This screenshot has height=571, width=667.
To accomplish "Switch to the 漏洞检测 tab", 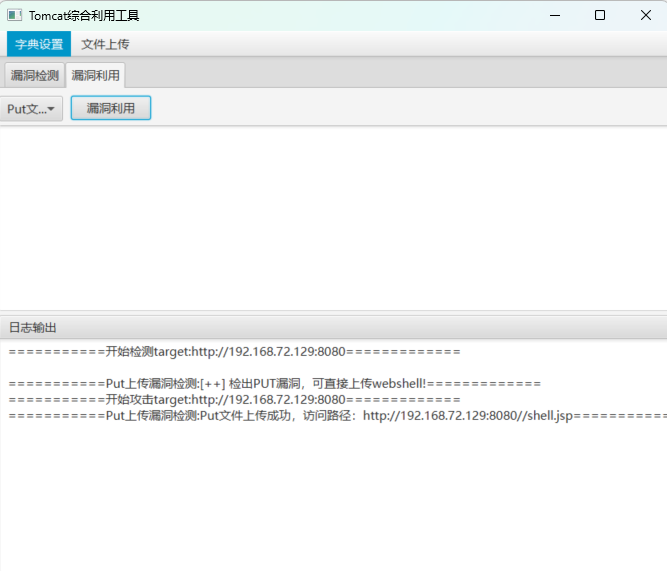I will coord(34,75).
